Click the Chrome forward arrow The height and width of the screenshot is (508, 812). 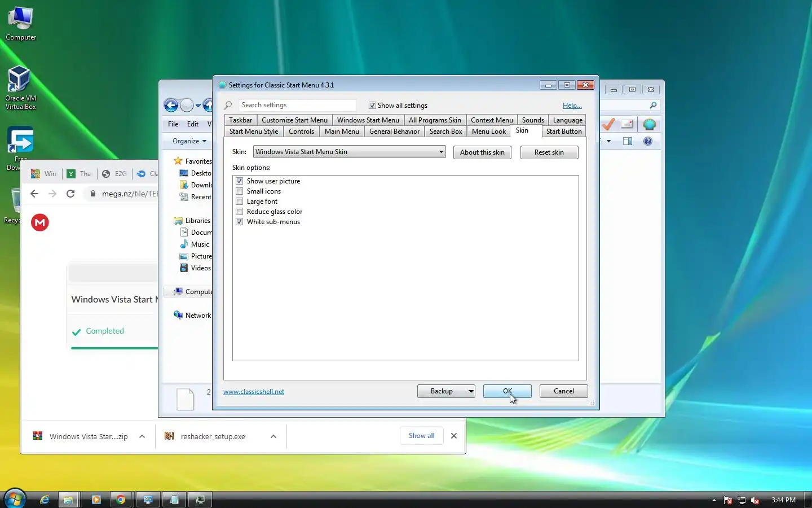coord(52,194)
